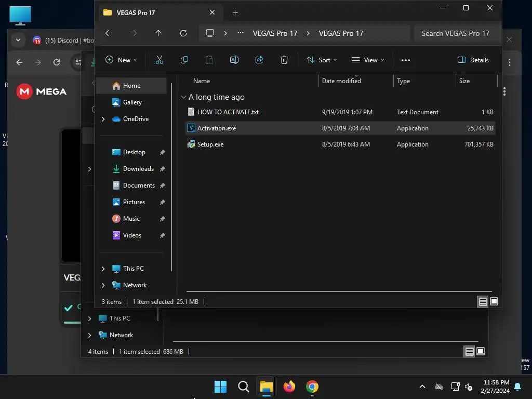This screenshot has height=399, width=532.
Task: Expand This PC in front window
Action: [103, 269]
